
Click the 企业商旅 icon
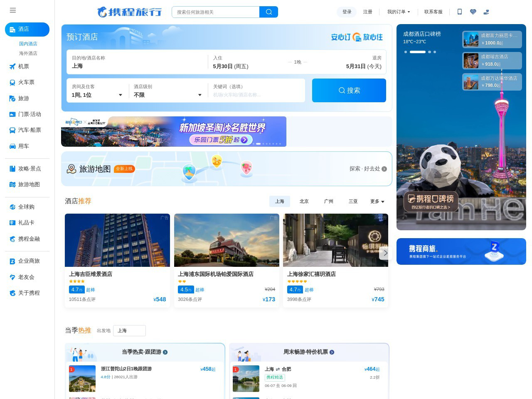[12, 261]
